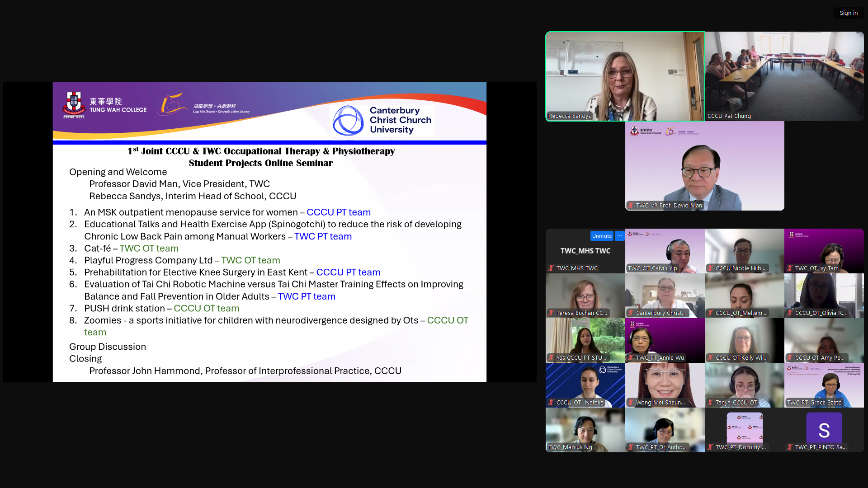The image size is (868, 488).
Task: Click the Rebecca Sandys name label
Action: [569, 116]
